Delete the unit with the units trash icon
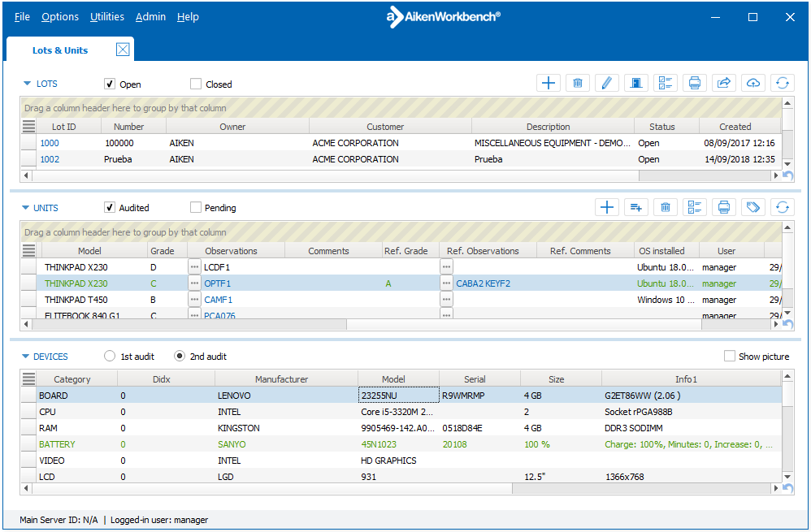 (666, 207)
